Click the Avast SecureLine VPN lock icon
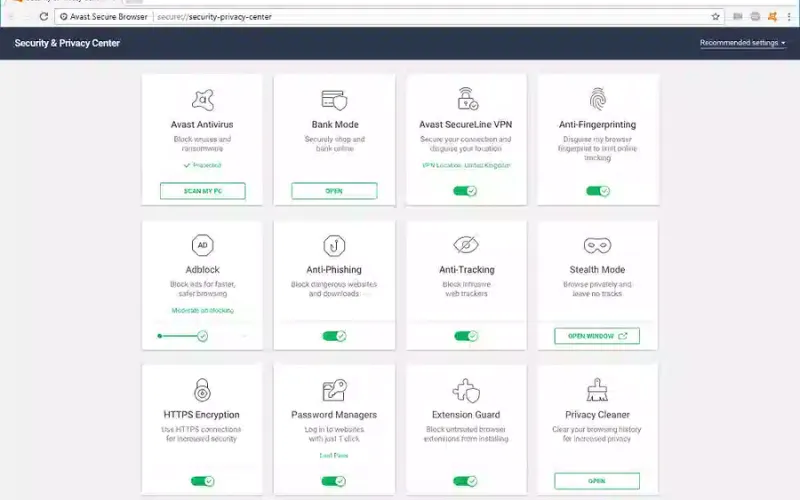 (x=466, y=99)
